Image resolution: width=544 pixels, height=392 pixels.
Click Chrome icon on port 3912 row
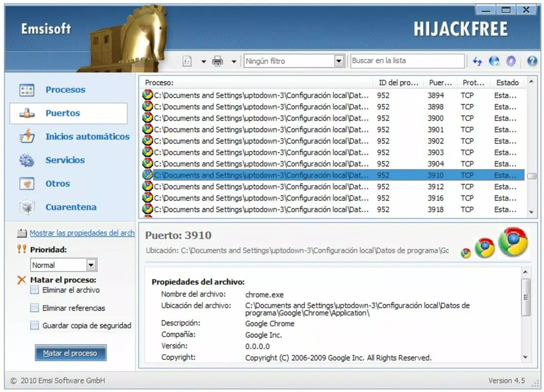tap(148, 186)
